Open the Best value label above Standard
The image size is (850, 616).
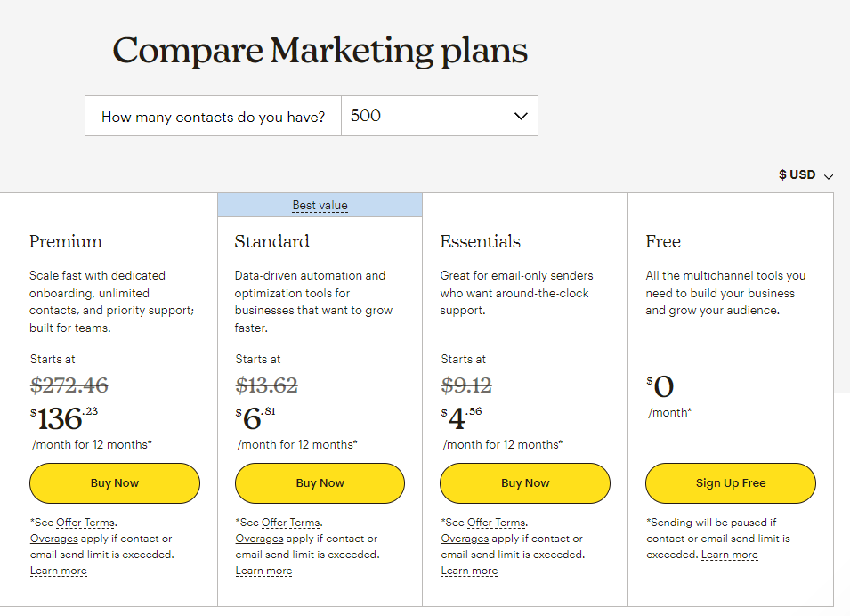320,205
